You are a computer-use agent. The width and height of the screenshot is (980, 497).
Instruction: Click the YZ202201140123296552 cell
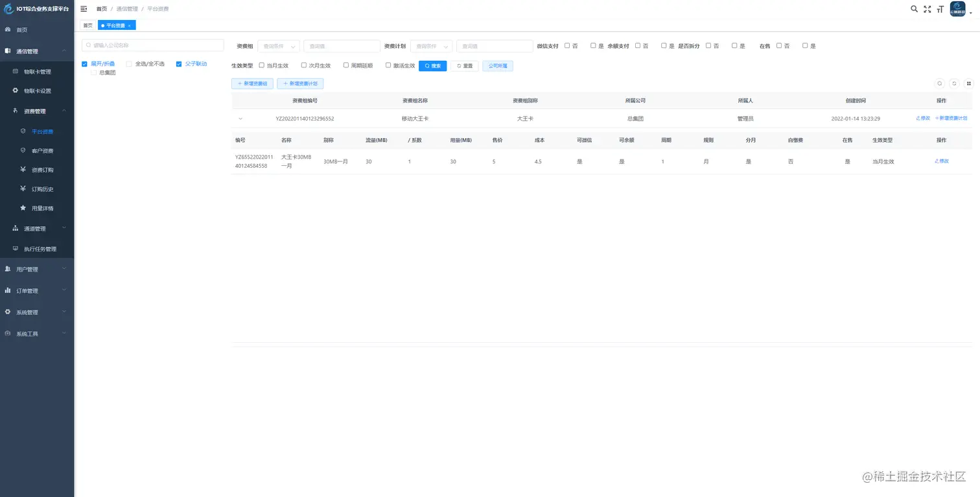(x=305, y=119)
